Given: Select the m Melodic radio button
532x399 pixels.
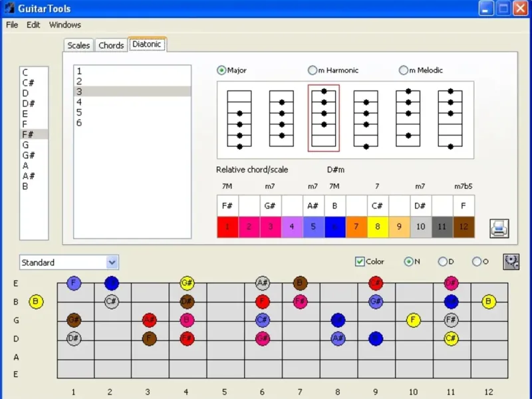Looking at the screenshot, I should pos(403,70).
